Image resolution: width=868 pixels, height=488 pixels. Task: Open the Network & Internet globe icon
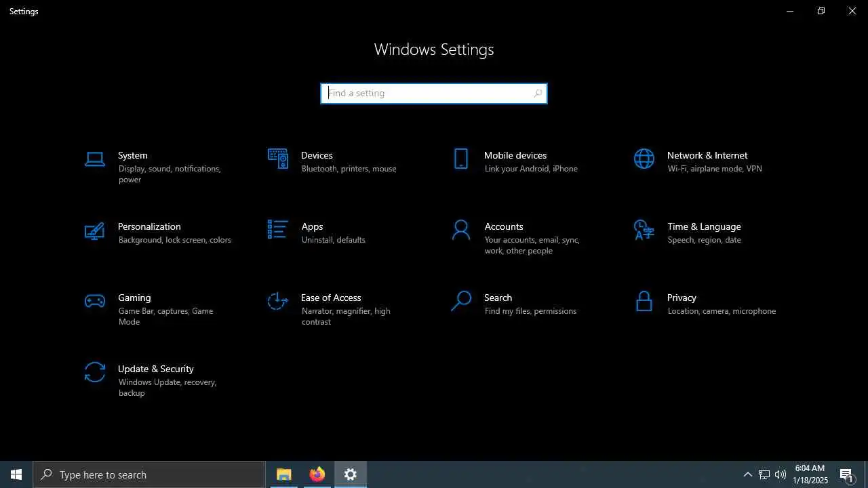[644, 159]
